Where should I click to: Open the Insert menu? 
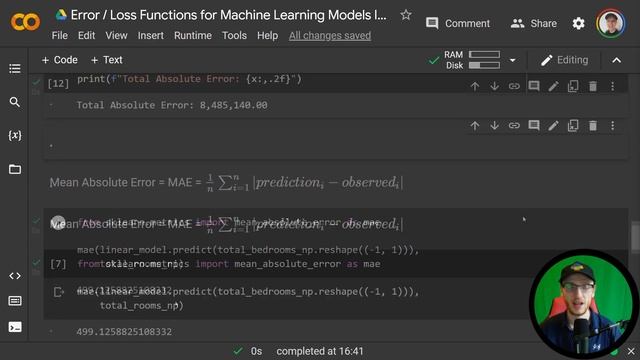point(151,36)
